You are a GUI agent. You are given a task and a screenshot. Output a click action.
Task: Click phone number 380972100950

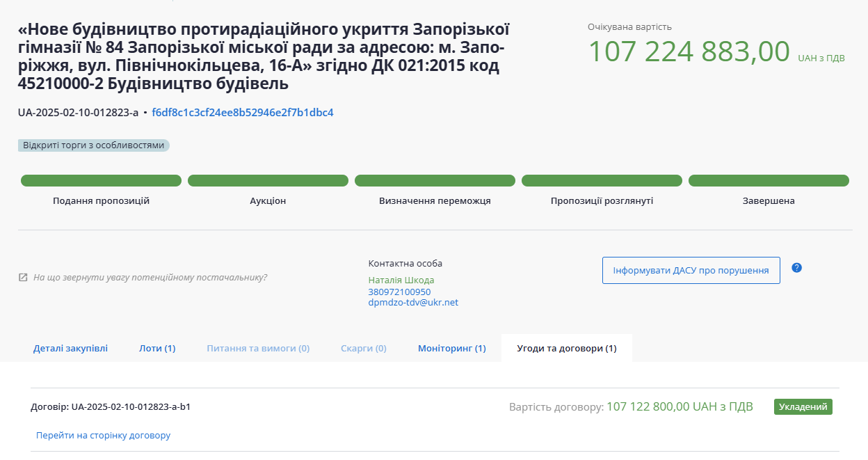click(399, 292)
